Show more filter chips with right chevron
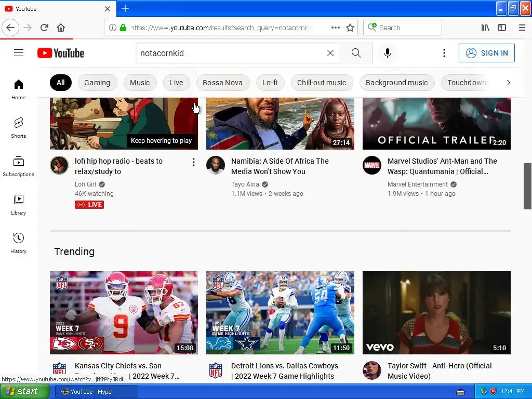Screen dimensions: 532x399 [508, 83]
